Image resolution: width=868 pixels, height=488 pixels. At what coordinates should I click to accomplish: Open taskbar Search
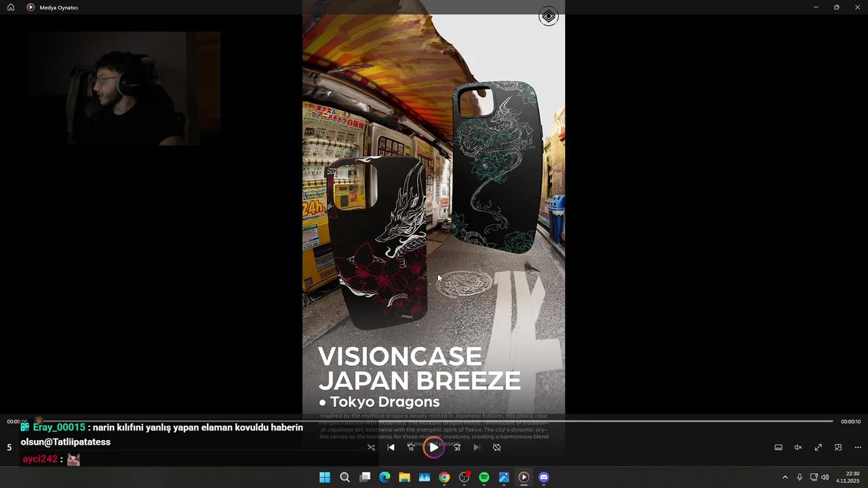pyautogui.click(x=344, y=477)
